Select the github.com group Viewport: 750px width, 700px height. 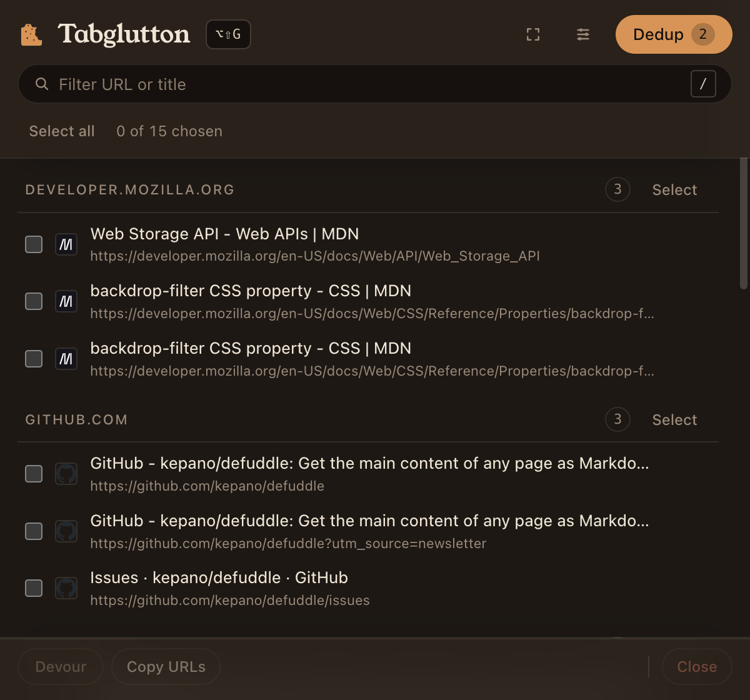point(674,420)
